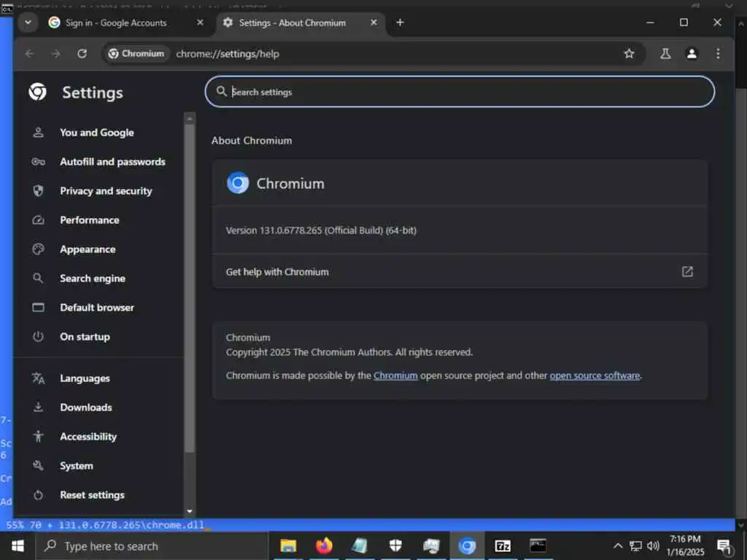Open System settings
This screenshot has height=560, width=747.
pos(76,466)
